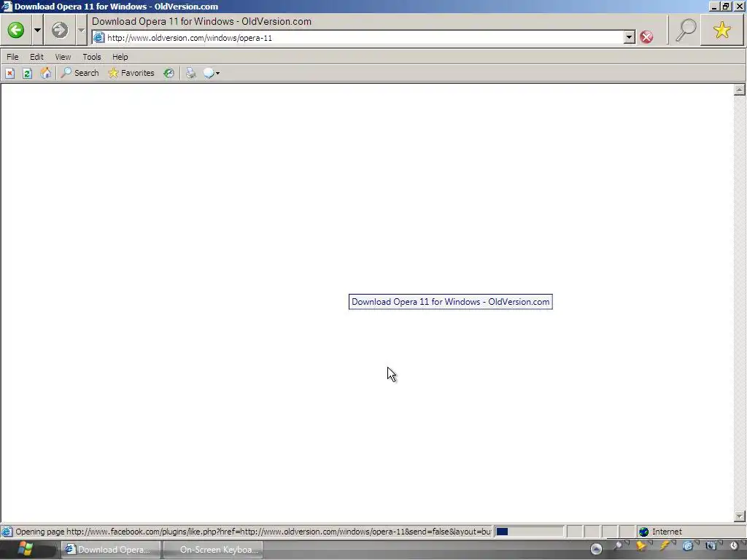This screenshot has height=560, width=747.
Task: Click the 'Opening page' status bar text
Action: tap(253, 532)
